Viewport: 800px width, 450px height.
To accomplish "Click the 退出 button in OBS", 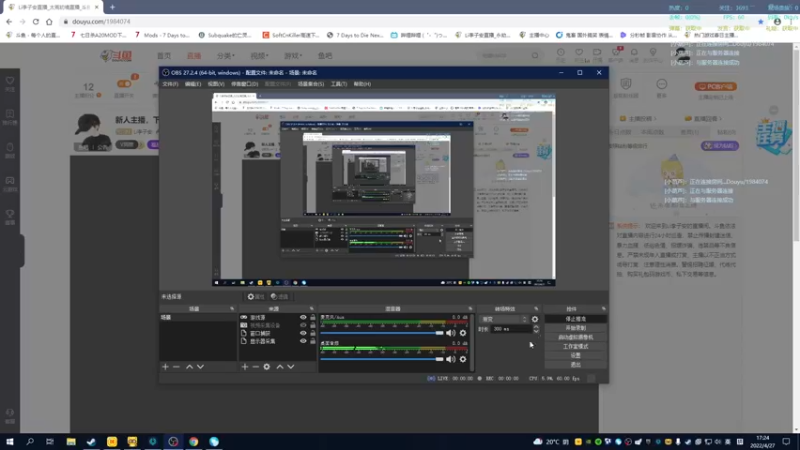I will pyautogui.click(x=576, y=365).
